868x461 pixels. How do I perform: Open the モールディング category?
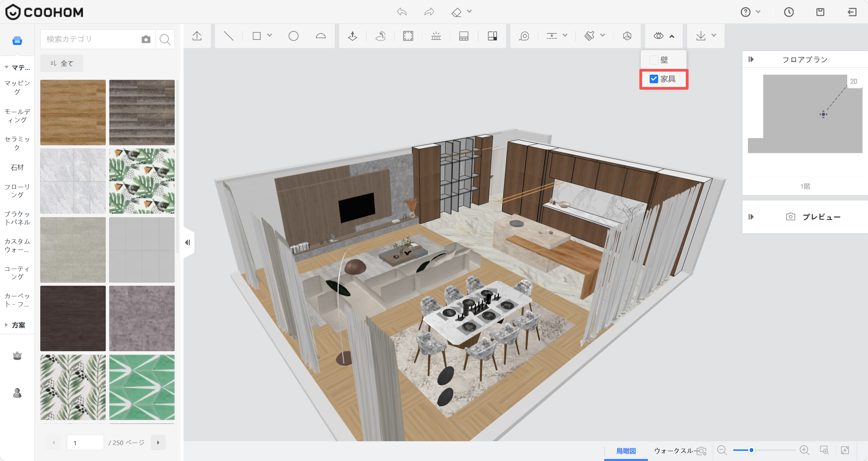point(17,116)
